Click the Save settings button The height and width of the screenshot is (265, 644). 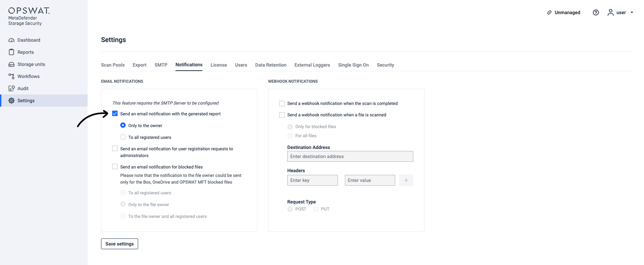coord(120,244)
